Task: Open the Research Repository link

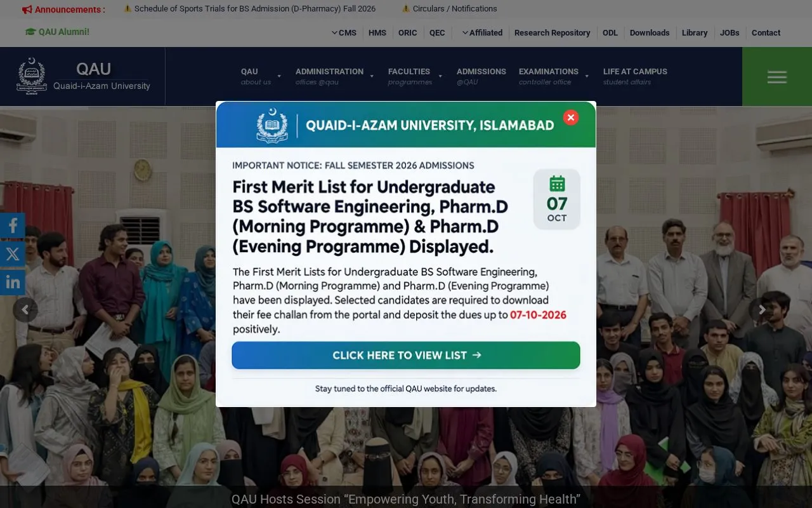Action: click(552, 33)
